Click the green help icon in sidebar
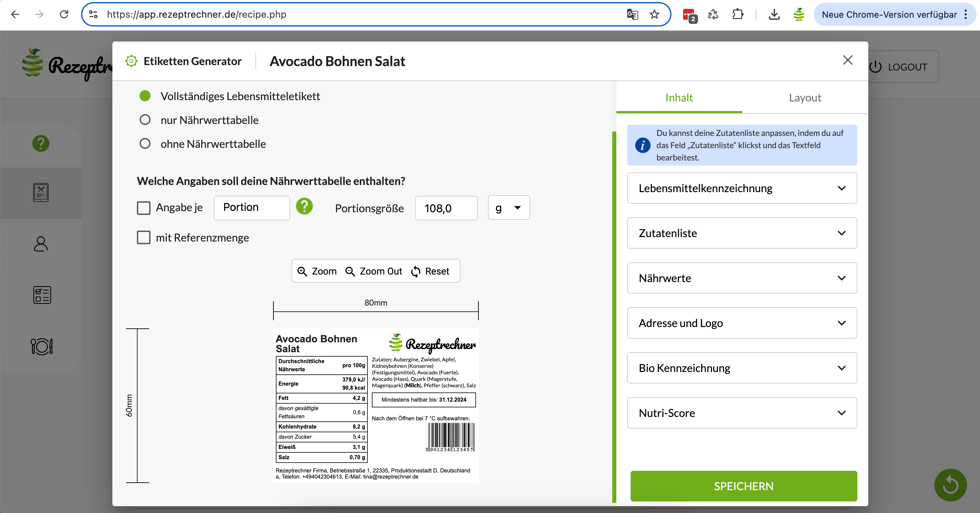The height and width of the screenshot is (513, 980). [x=41, y=143]
